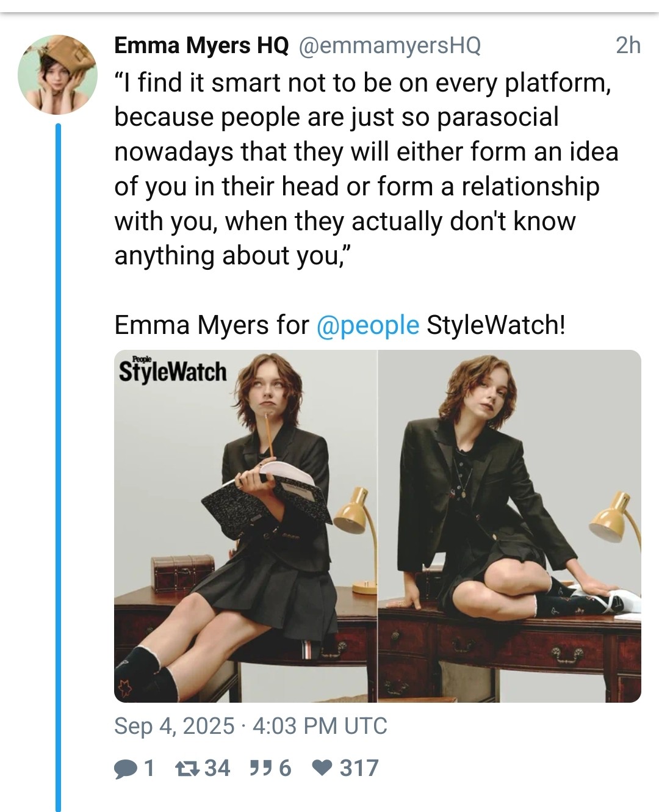Image resolution: width=659 pixels, height=812 pixels.
Task: Click the reply speech bubble icon
Action: 126,768
